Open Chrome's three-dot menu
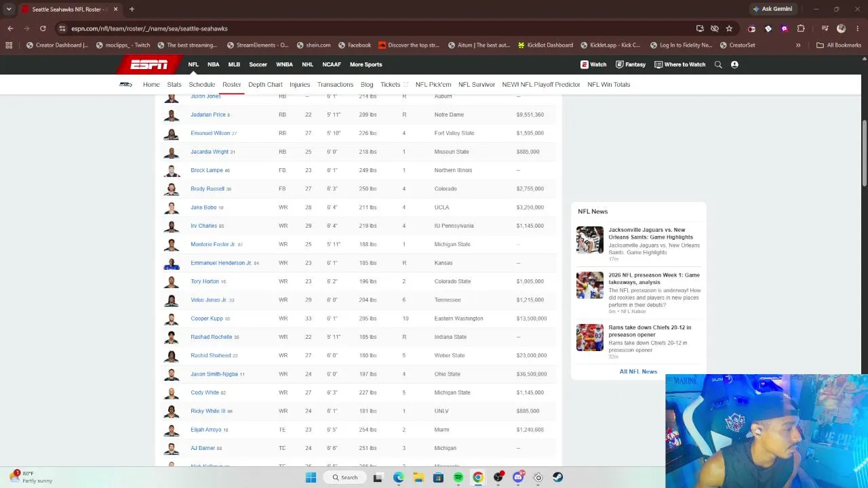 [x=858, y=28]
